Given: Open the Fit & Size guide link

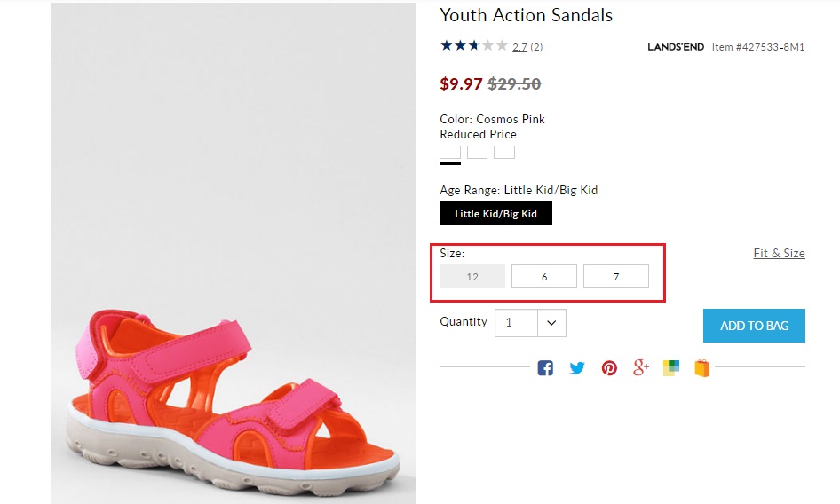Looking at the screenshot, I should pyautogui.click(x=779, y=253).
